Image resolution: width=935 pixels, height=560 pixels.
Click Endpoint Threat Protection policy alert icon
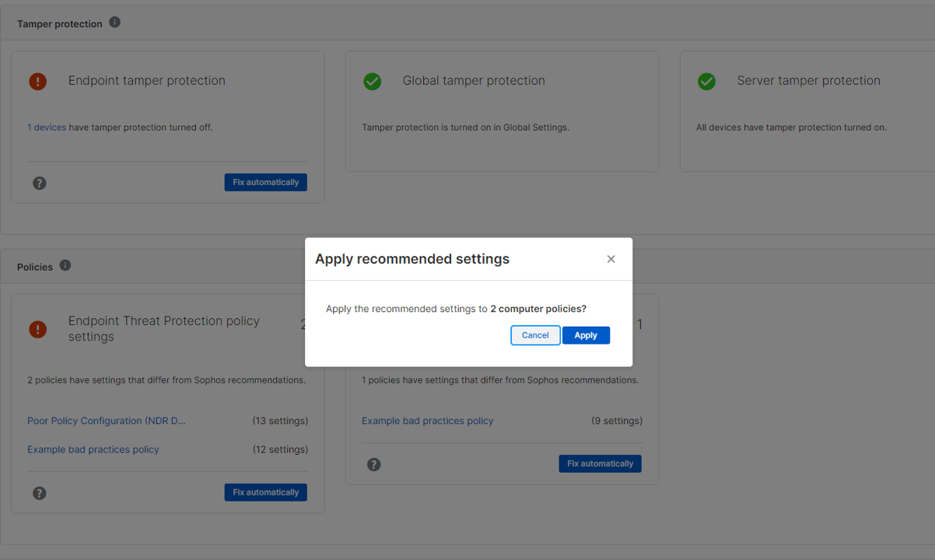point(37,329)
